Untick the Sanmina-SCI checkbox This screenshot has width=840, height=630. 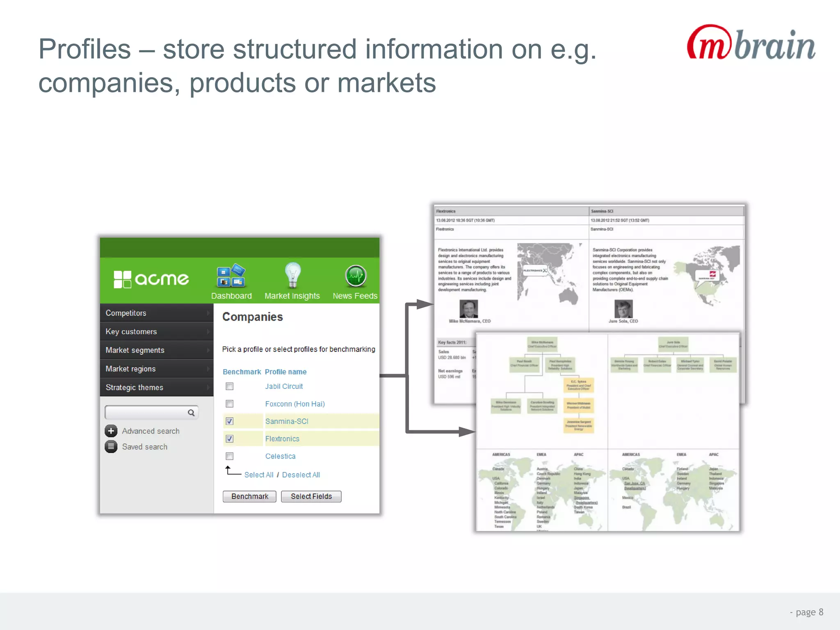coord(230,421)
